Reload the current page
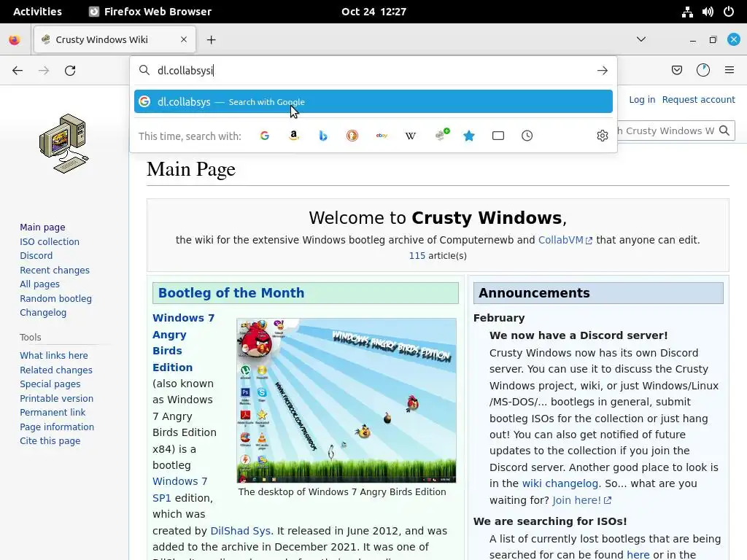The image size is (747, 560). pos(70,71)
